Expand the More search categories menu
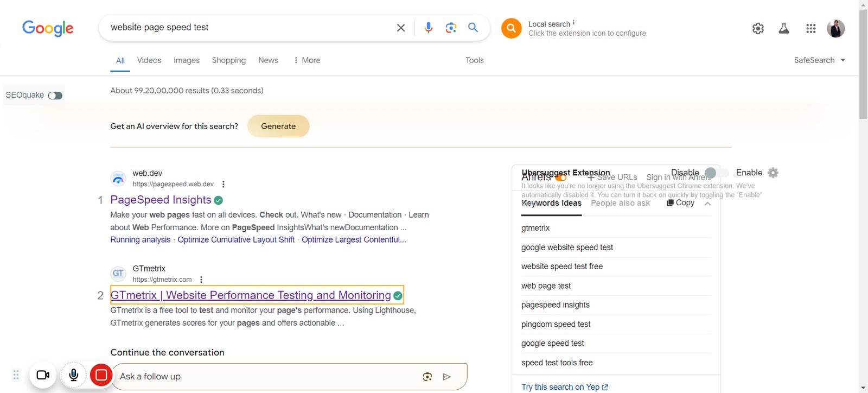Image resolution: width=868 pixels, height=393 pixels. pyautogui.click(x=307, y=60)
